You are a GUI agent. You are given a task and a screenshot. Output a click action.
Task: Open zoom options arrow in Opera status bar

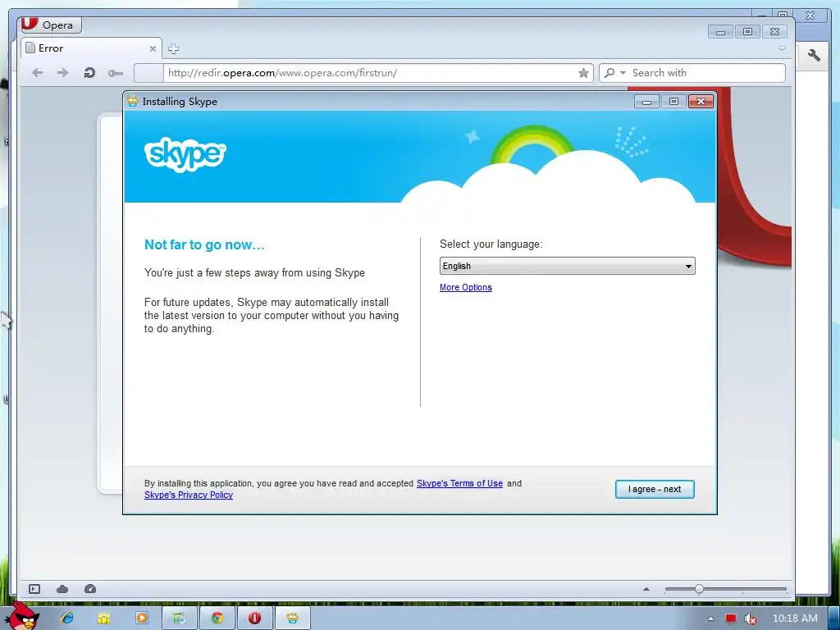coord(646,589)
